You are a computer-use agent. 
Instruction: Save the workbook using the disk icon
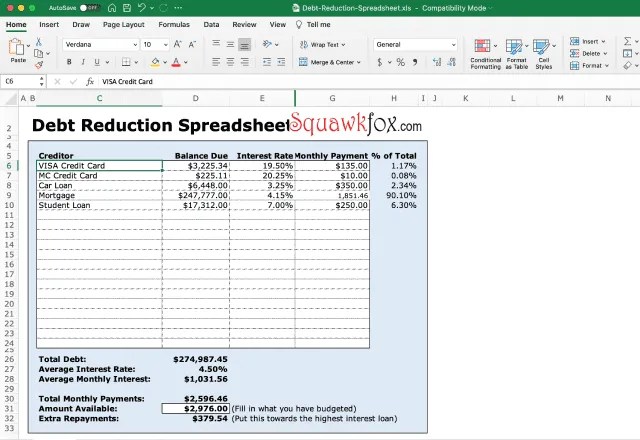click(127, 8)
